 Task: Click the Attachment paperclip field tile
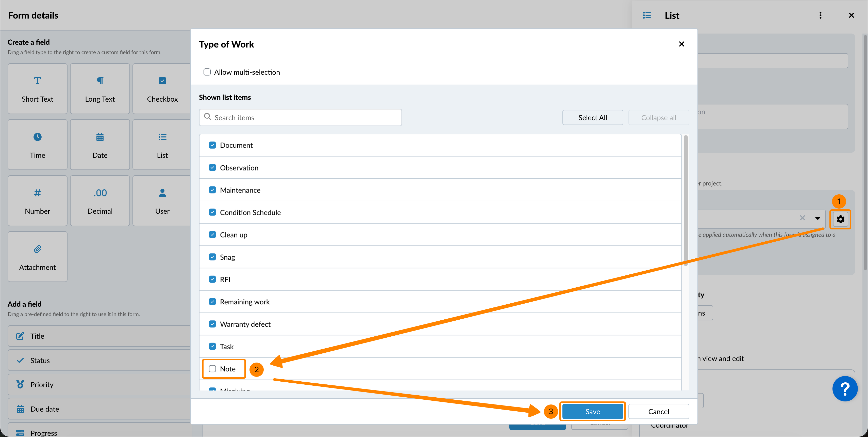coord(37,257)
